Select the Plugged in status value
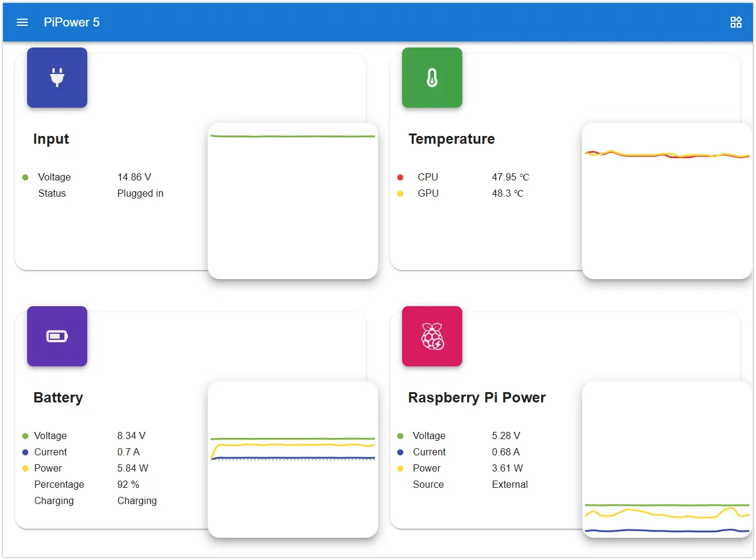Viewport: 756px width, 560px height. (140, 194)
